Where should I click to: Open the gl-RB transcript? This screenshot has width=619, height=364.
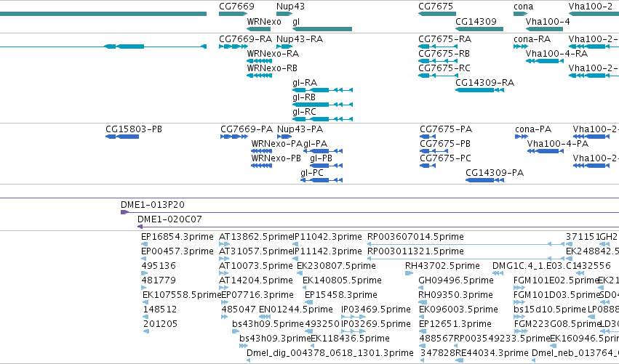(322, 105)
